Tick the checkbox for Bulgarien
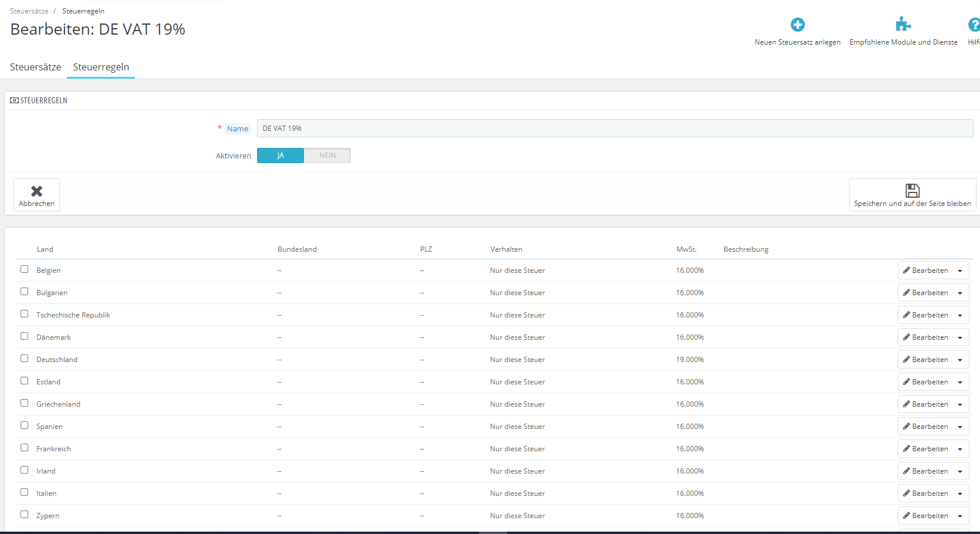Image resolution: width=980 pixels, height=534 pixels. tap(24, 292)
